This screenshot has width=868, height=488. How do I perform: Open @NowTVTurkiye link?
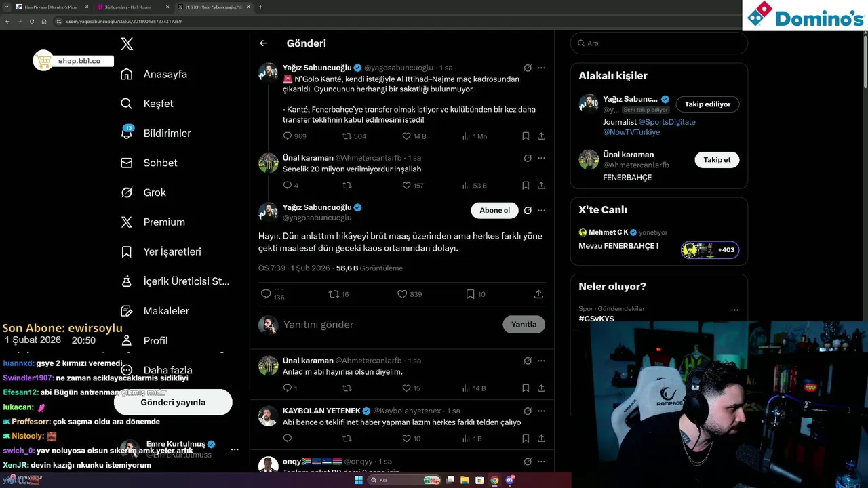pyautogui.click(x=631, y=132)
